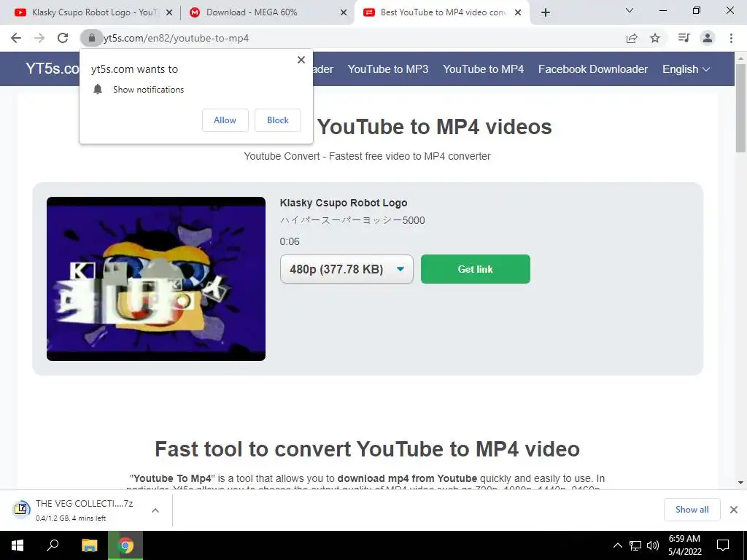Open the 480p quality dropdown
Image resolution: width=747 pixels, height=560 pixels.
(x=347, y=269)
